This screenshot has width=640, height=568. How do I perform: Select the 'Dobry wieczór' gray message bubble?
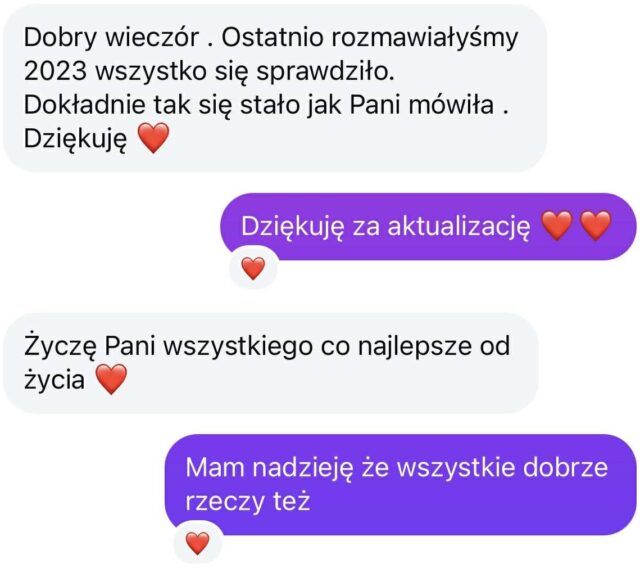tap(275, 88)
